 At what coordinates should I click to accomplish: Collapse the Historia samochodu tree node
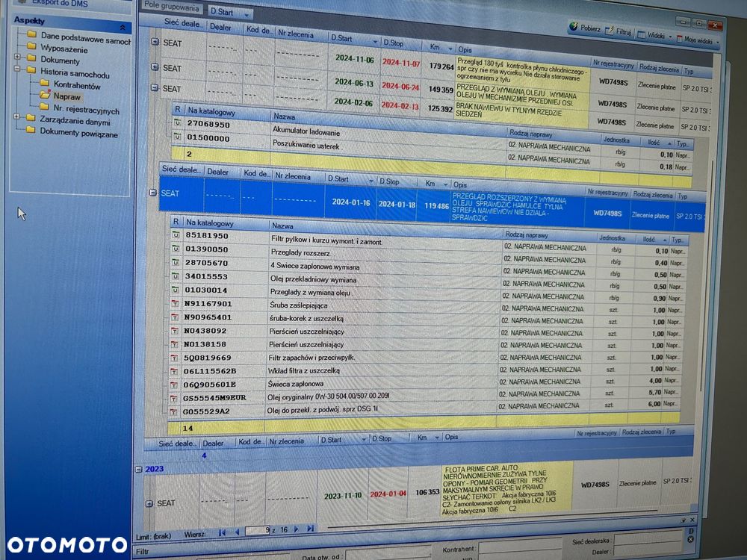(18, 69)
